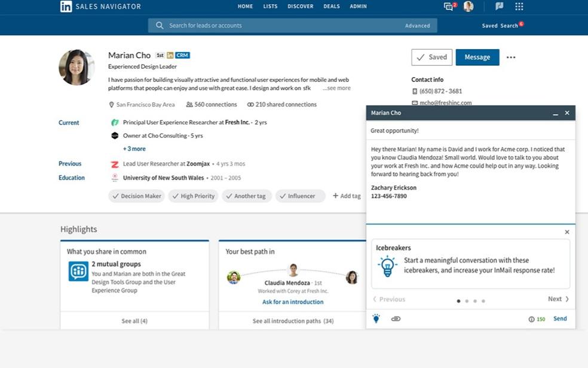
Task: Click the location pin icon
Action: point(111,105)
